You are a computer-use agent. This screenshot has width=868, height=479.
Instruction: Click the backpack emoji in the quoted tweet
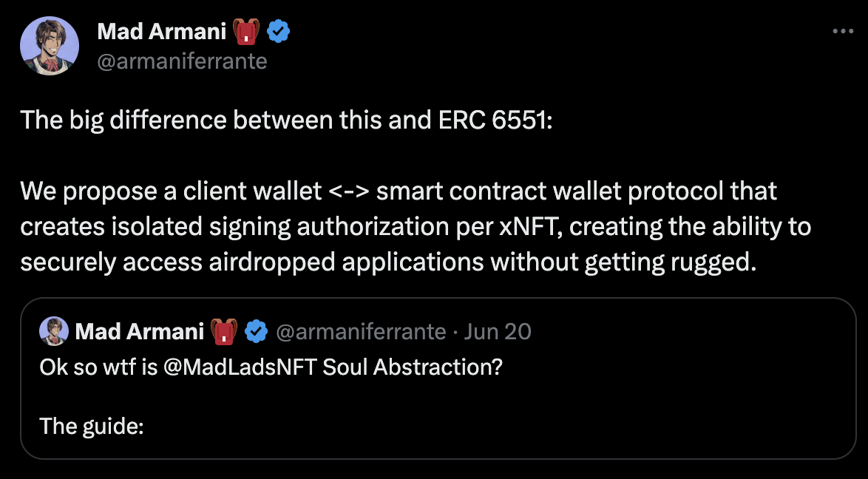click(x=223, y=332)
